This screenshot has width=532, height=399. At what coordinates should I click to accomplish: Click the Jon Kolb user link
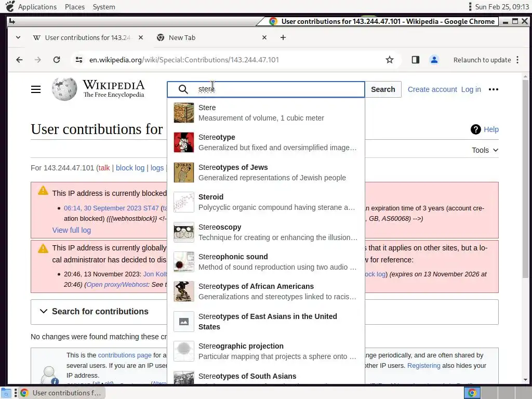point(155,274)
